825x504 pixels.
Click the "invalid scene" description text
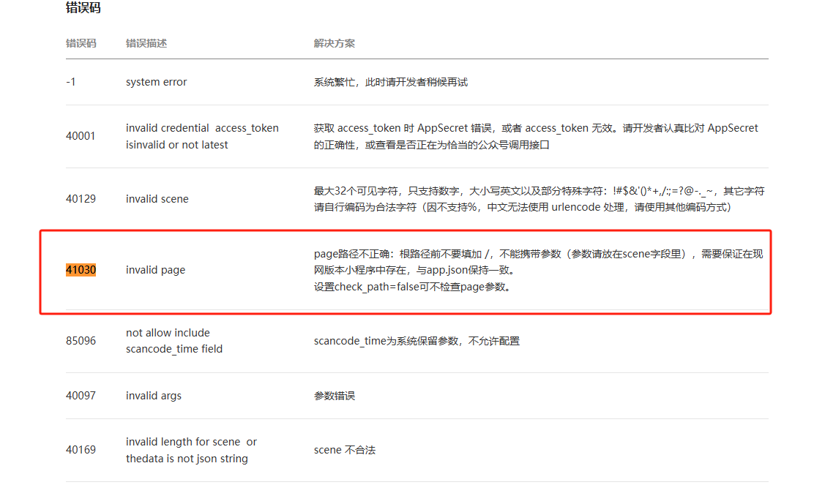157,199
